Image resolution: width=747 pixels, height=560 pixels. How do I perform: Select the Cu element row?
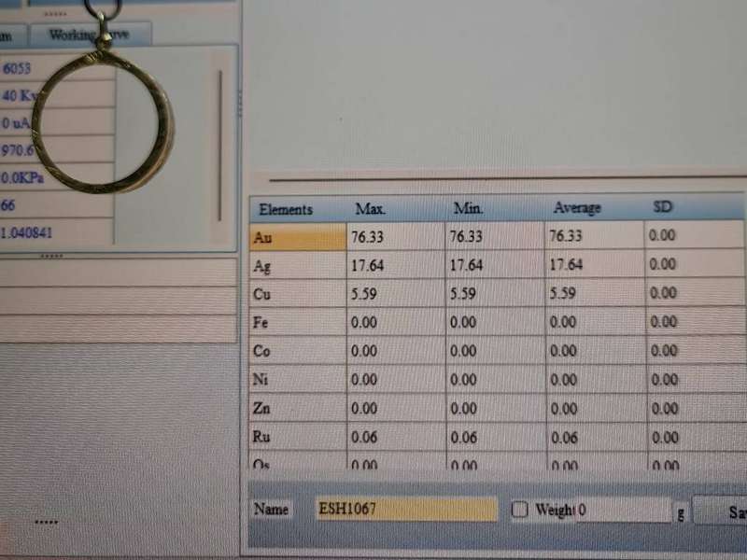point(297,295)
